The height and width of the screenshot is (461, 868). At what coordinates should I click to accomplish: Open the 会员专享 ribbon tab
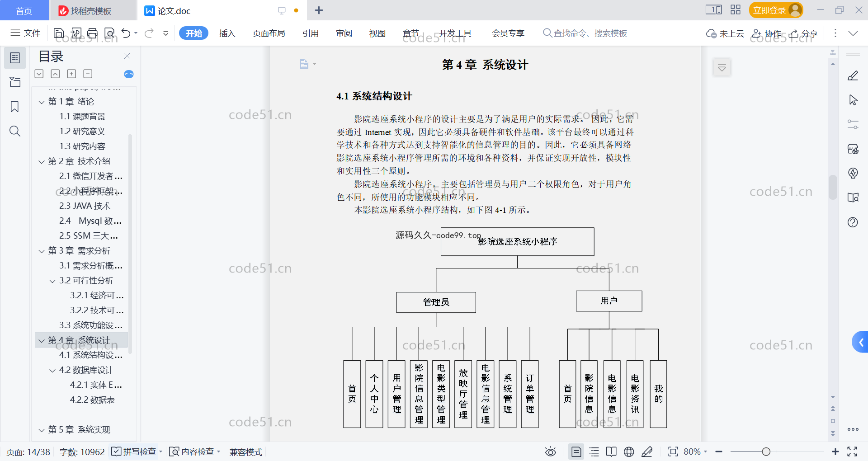point(508,33)
